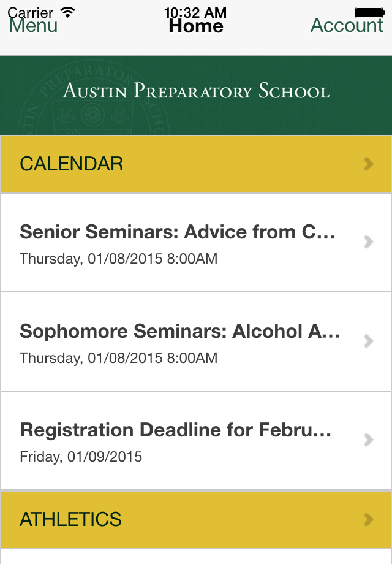Click the chevron on the CALENDAR row
The width and height of the screenshot is (392, 564).
368,164
